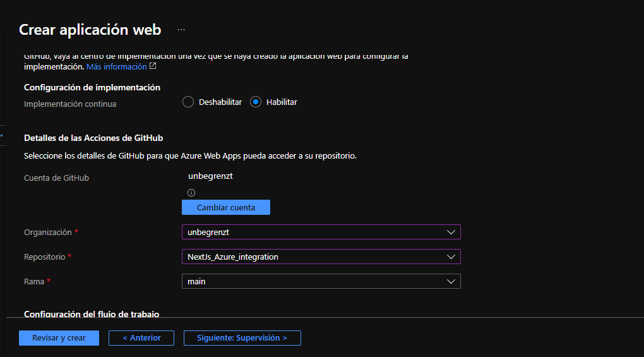Open the ellipsis menu beside Crear aplicación web

(181, 30)
